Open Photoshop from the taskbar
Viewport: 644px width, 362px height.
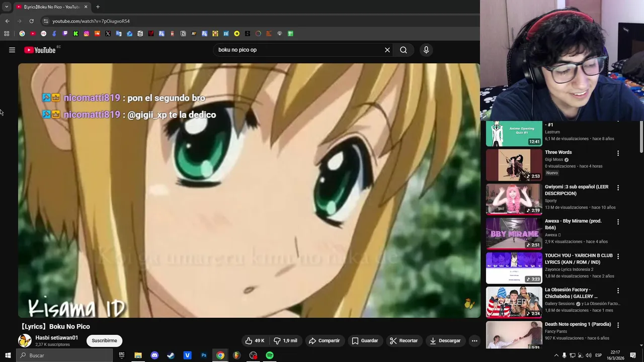coord(204,355)
